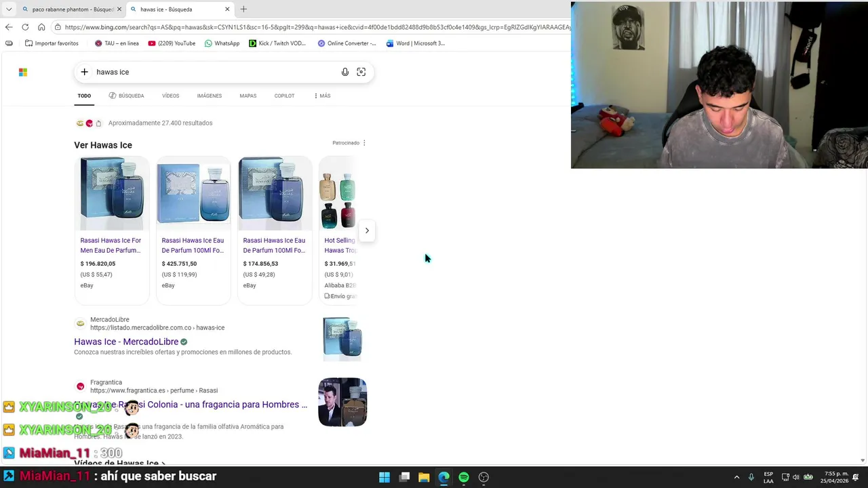The height and width of the screenshot is (488, 868).
Task: Open the 7:55 p. m. clock and calendar
Action: (x=835, y=477)
